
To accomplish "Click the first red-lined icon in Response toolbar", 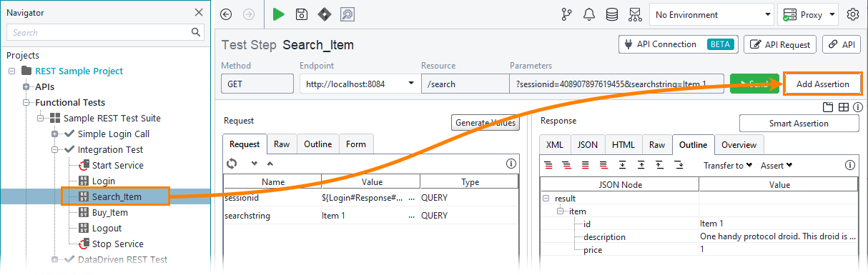I will click(x=549, y=165).
